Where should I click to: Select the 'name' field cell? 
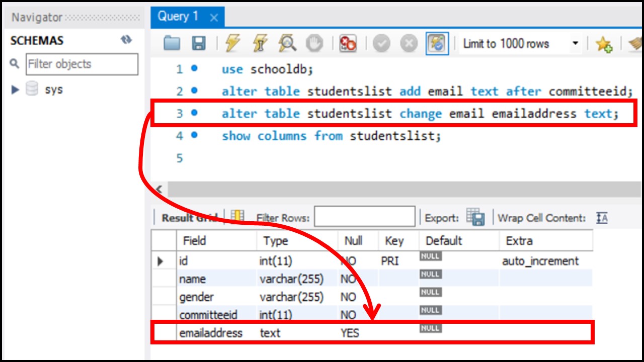pyautogui.click(x=216, y=279)
